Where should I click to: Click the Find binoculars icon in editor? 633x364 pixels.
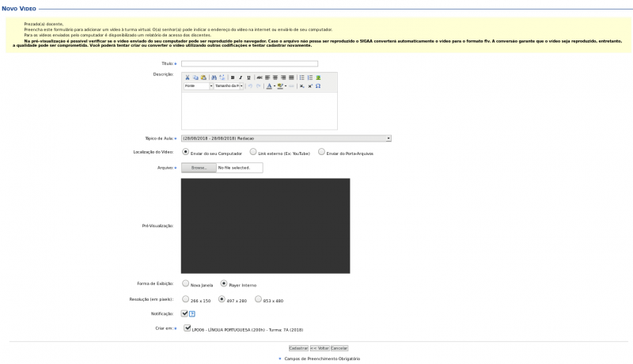214,78
